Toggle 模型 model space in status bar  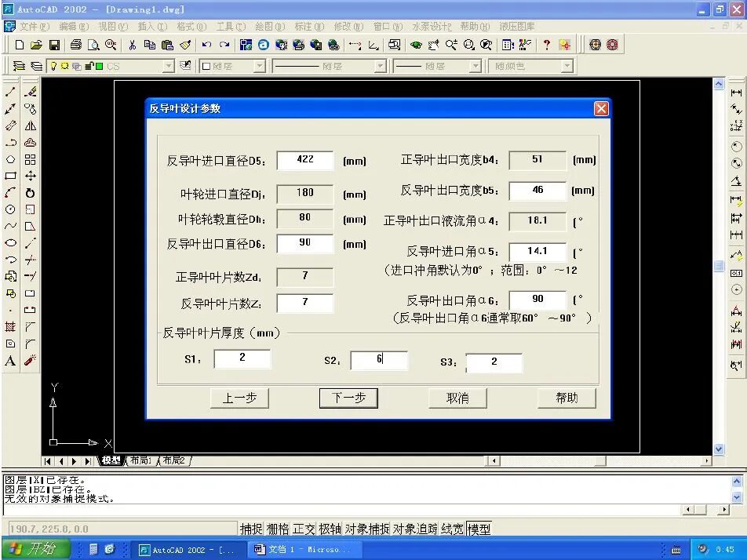479,529
